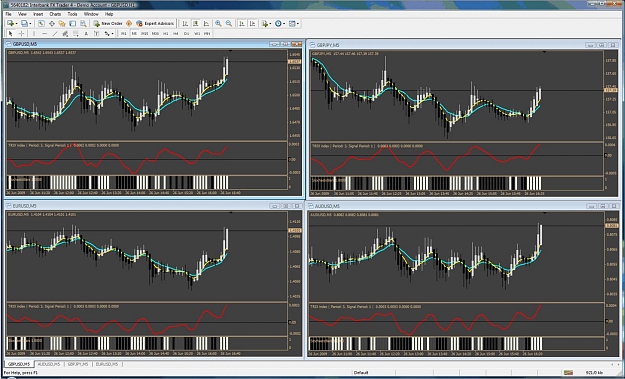Screen dimensions: 625x379
Task: Open the View menu
Action: (22, 14)
